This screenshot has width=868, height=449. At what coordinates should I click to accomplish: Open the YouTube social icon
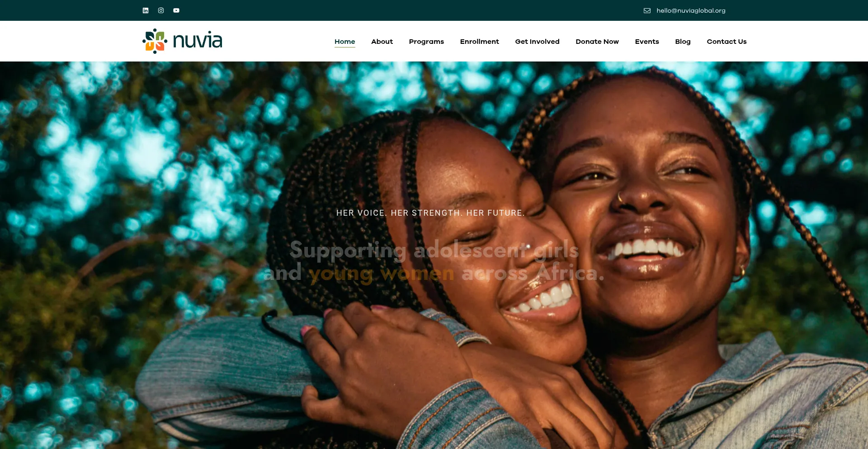click(x=176, y=10)
